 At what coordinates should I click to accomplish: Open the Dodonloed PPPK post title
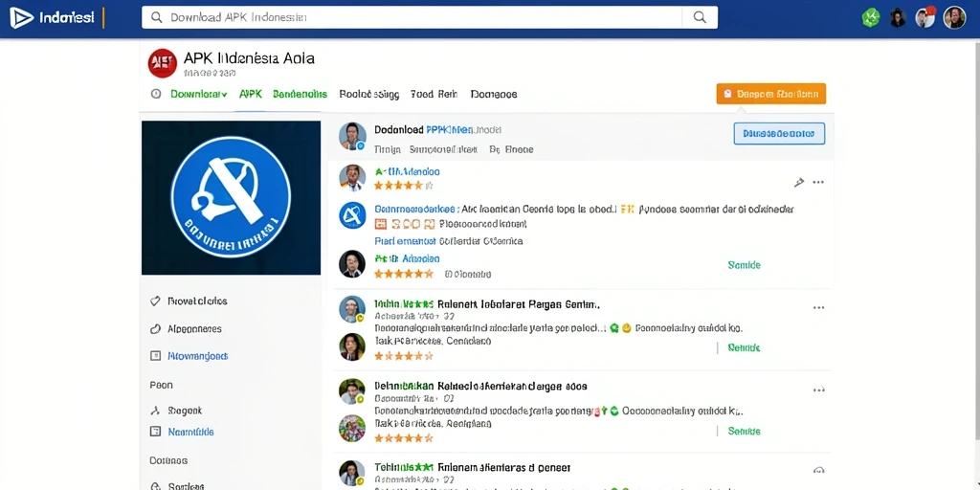tap(437, 130)
